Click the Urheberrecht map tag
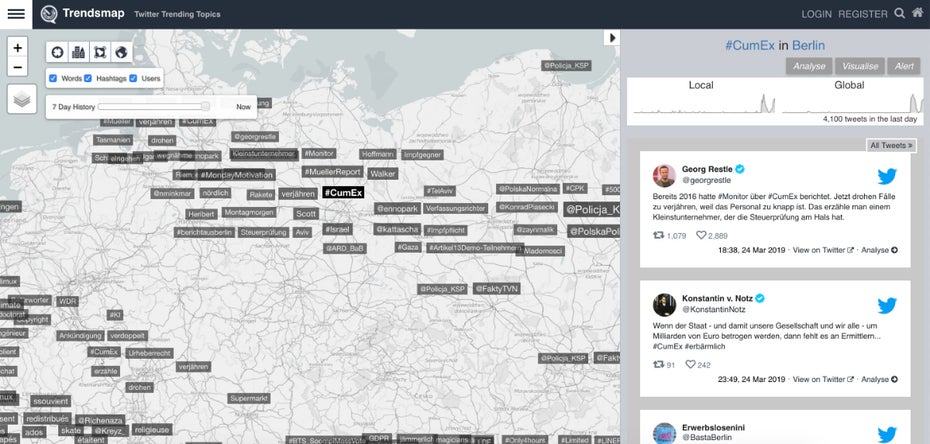930x444 pixels. click(149, 353)
